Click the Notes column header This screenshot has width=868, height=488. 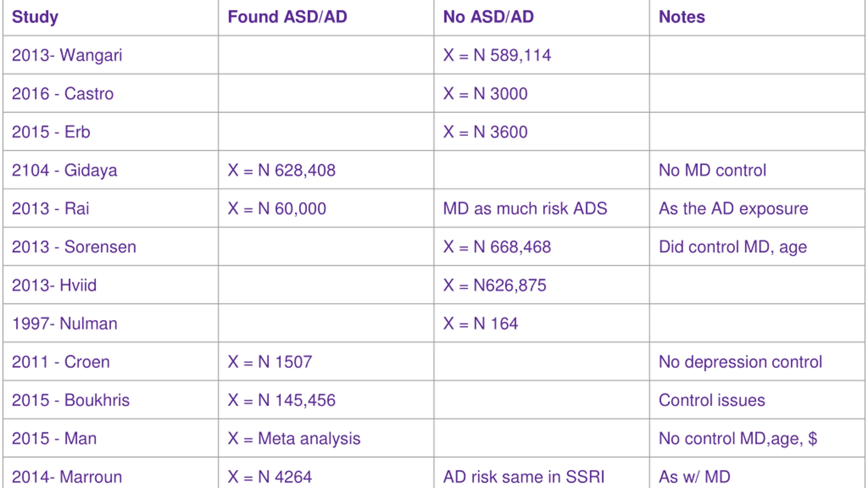pyautogui.click(x=682, y=17)
